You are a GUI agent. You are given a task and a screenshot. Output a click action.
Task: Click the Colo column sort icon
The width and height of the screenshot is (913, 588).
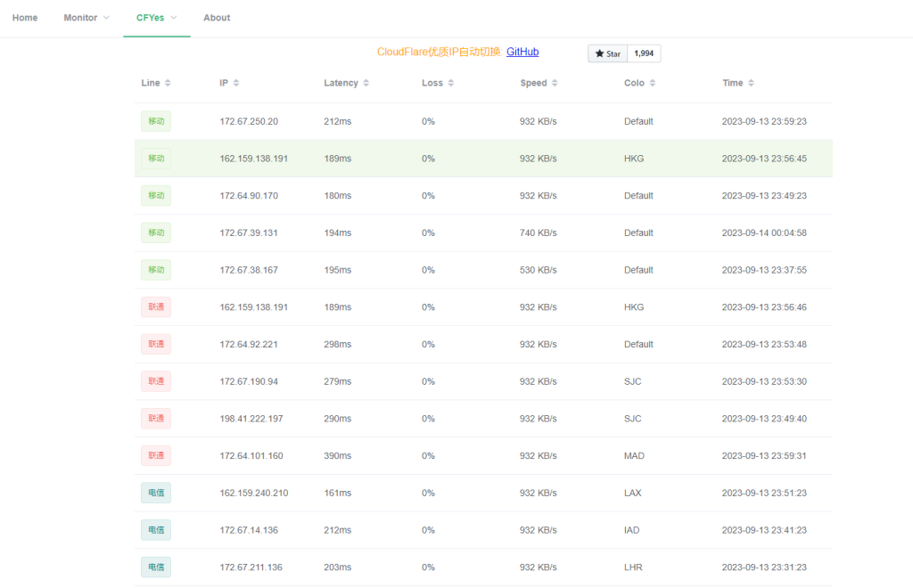tap(652, 83)
